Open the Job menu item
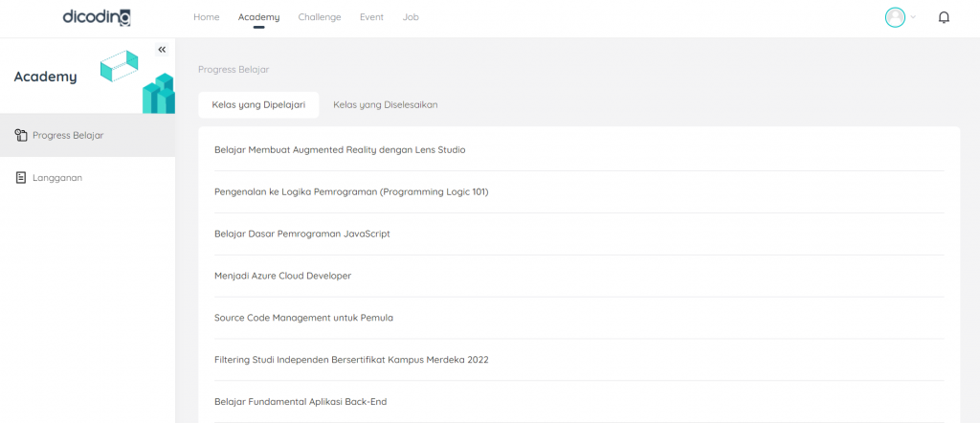 411,17
